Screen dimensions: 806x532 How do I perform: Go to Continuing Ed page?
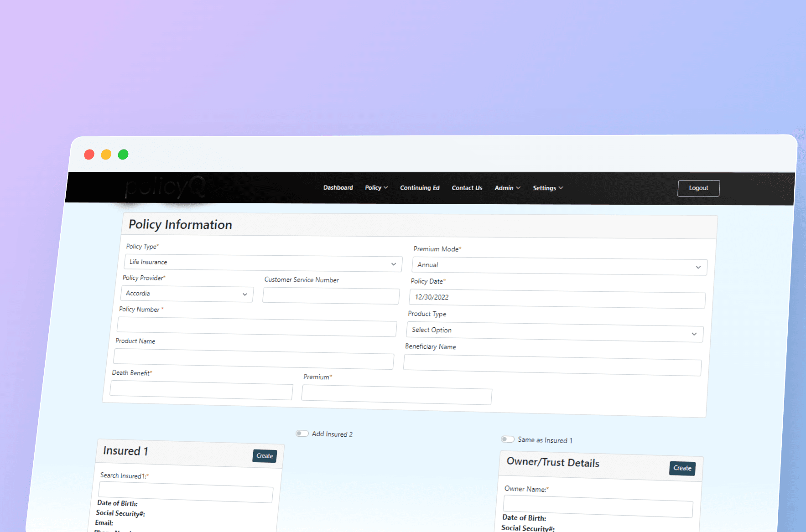tap(420, 188)
